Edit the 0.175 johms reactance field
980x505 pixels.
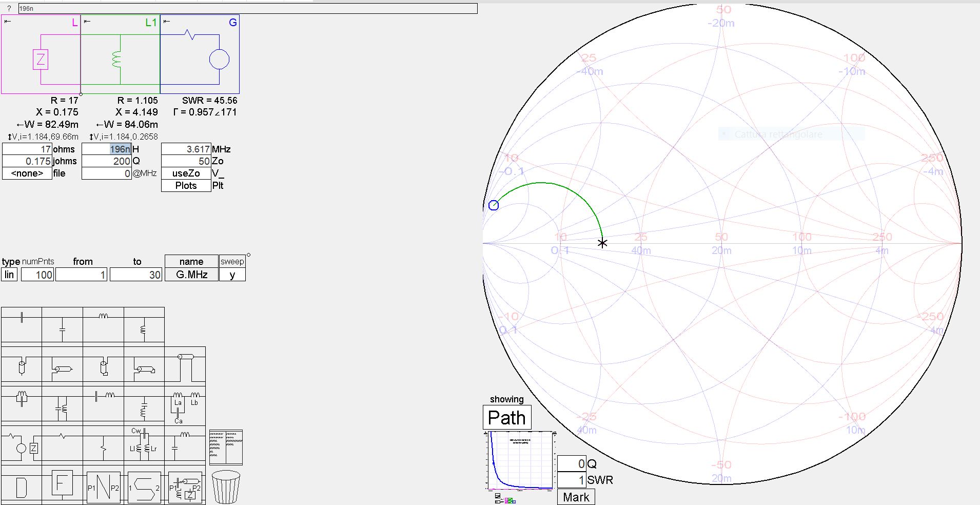27,161
